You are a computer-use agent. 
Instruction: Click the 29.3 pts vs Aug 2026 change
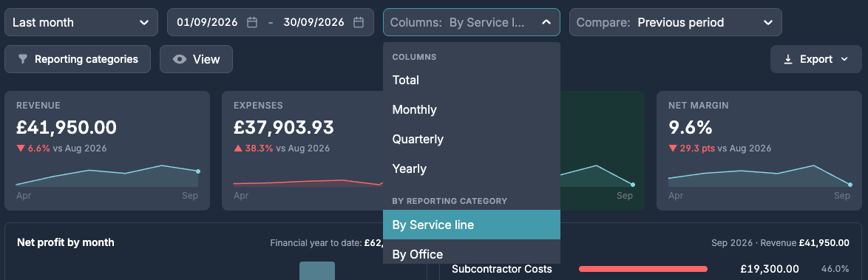[719, 148]
